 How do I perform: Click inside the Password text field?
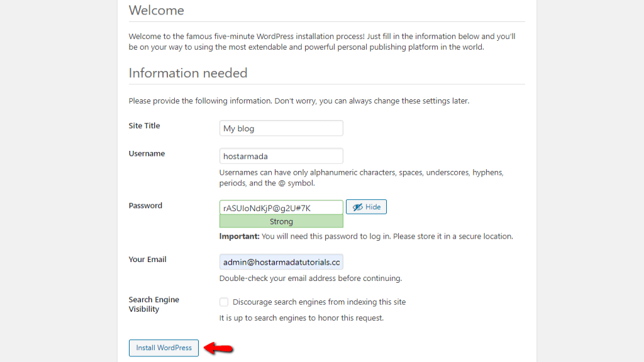click(281, 207)
